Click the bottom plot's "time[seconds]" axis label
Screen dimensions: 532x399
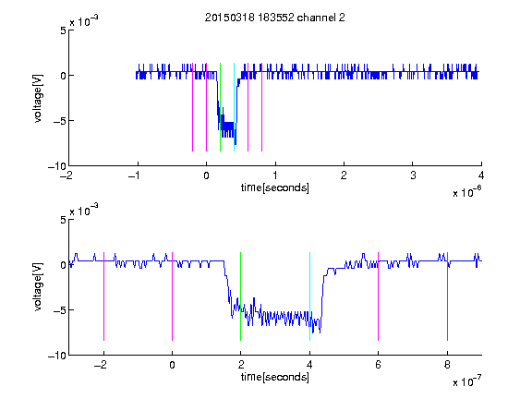pos(275,377)
